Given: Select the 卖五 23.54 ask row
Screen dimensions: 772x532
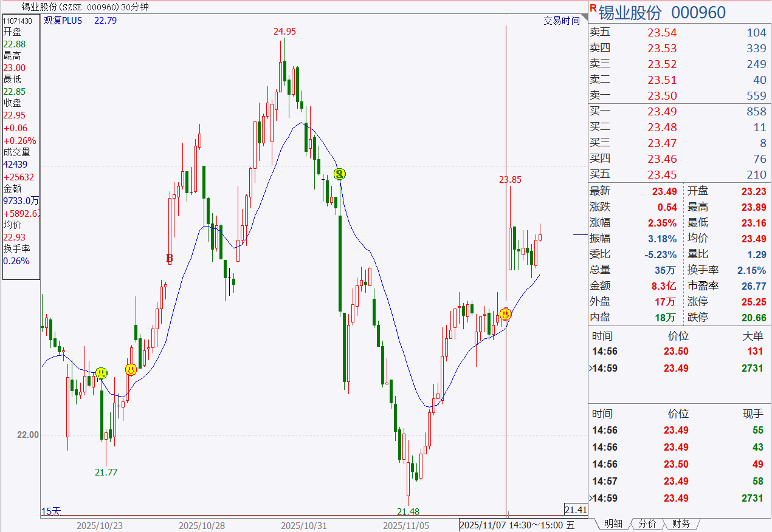Looking at the screenshot, I should coord(680,33).
